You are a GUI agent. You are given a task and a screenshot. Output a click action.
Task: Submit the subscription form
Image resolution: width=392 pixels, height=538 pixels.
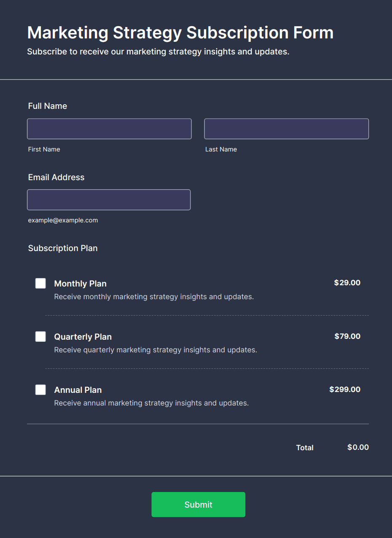coord(199,505)
